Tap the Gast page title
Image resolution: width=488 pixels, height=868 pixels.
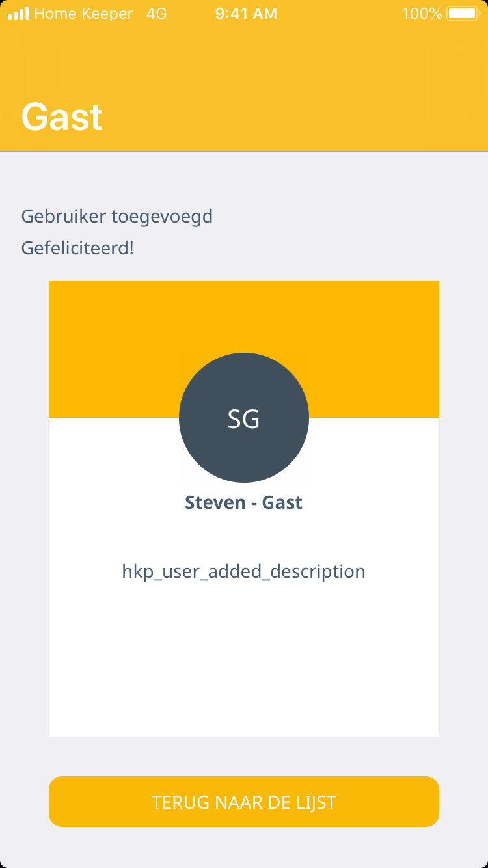point(62,117)
